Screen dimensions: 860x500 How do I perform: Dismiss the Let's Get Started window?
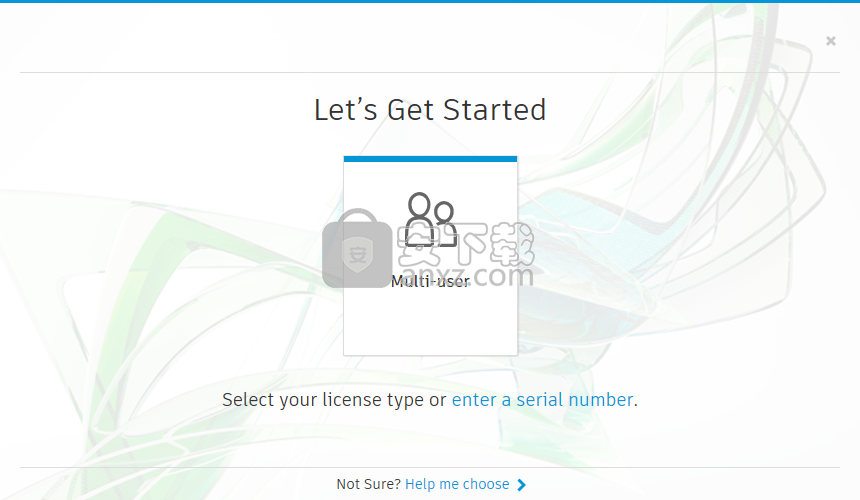pyautogui.click(x=830, y=41)
